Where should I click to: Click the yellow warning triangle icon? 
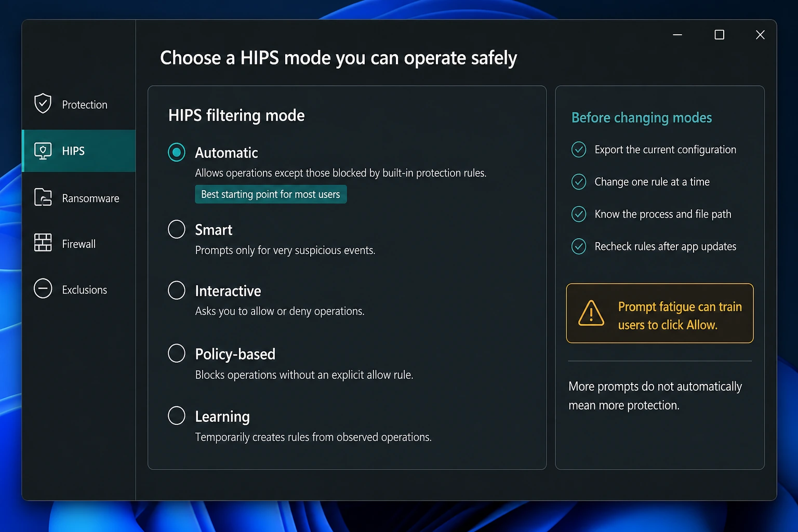[x=591, y=313]
